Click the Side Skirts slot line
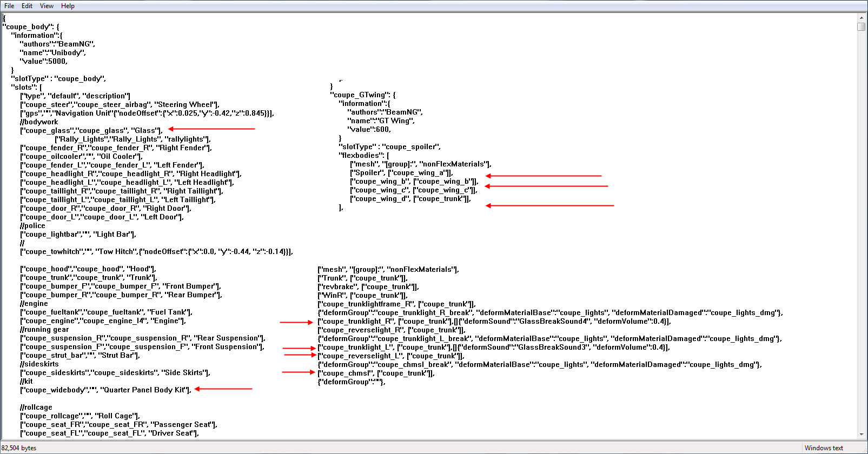Image resolution: width=868 pixels, height=454 pixels. (115, 372)
